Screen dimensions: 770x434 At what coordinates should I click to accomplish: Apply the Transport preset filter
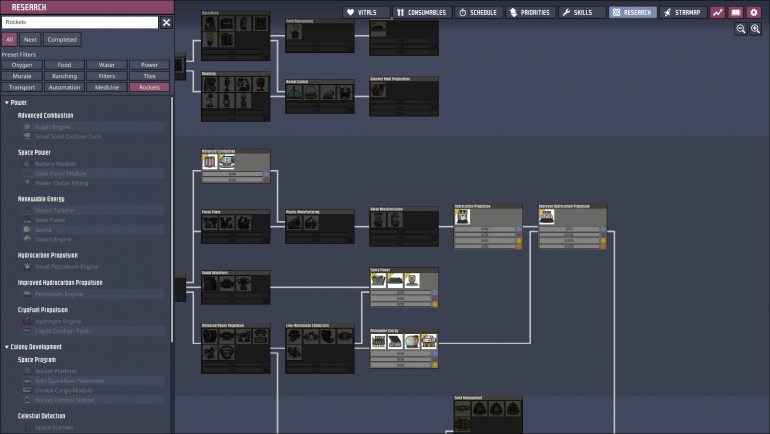pyautogui.click(x=22, y=87)
